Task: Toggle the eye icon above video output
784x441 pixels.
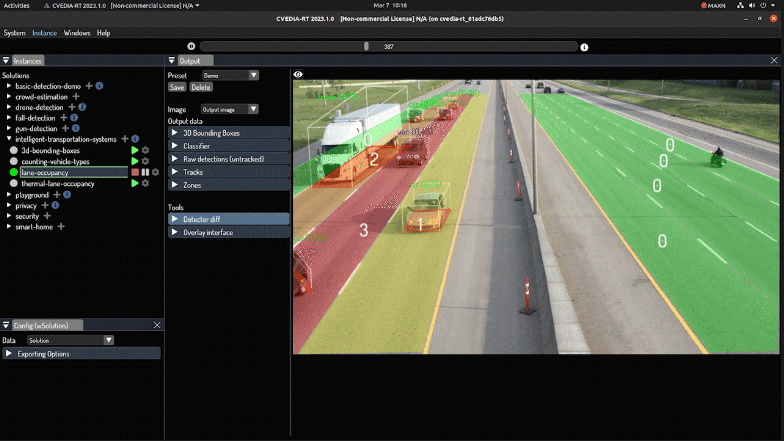Action: [x=299, y=74]
